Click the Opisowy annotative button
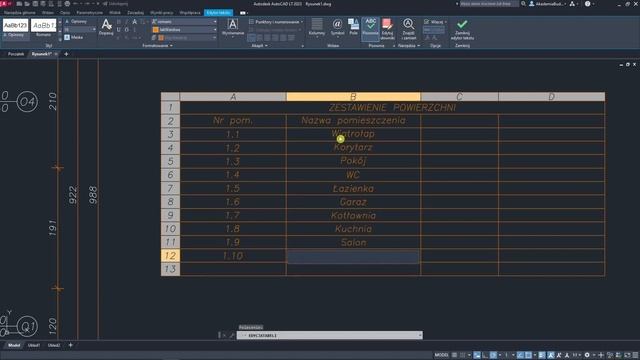Viewport: 640px width, 360px height. click(77, 21)
